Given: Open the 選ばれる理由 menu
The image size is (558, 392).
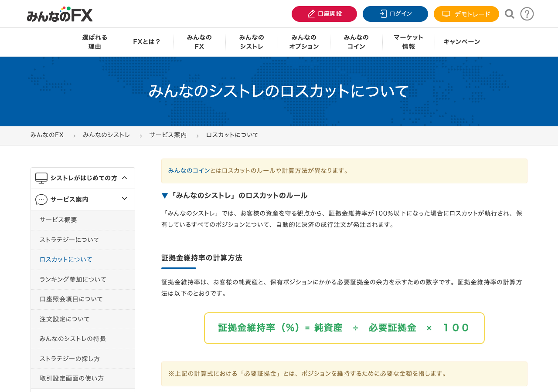Looking at the screenshot, I should pyautogui.click(x=95, y=42).
